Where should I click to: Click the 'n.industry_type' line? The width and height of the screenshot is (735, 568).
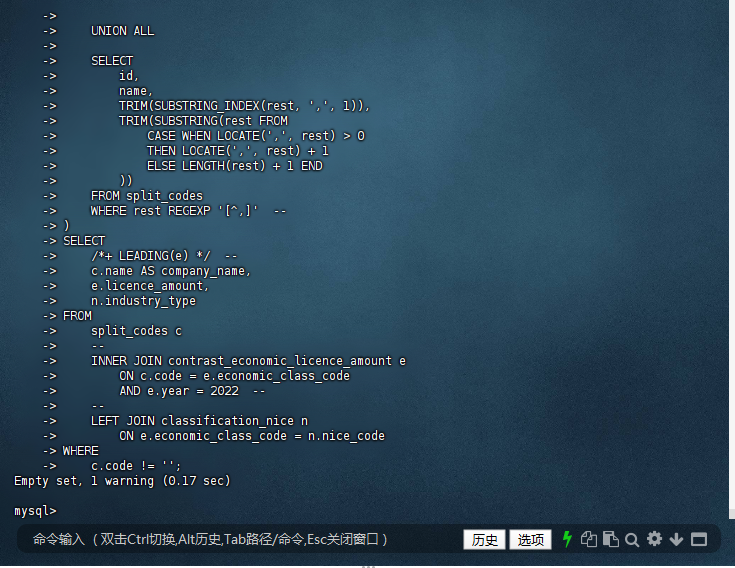point(143,301)
